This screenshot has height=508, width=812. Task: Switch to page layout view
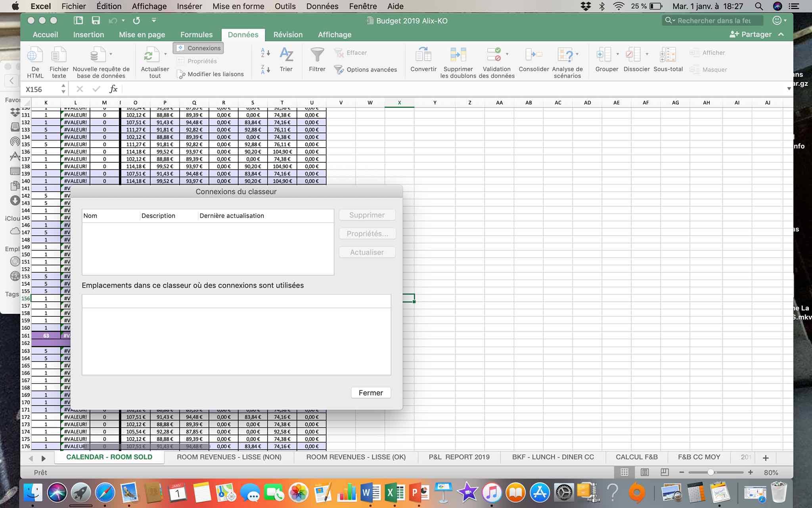645,472
